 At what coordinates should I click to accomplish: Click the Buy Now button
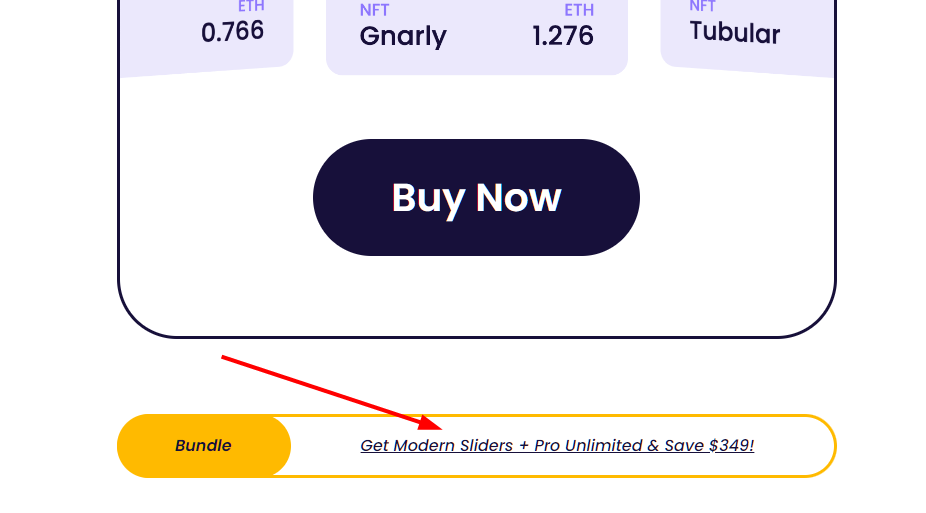476,197
